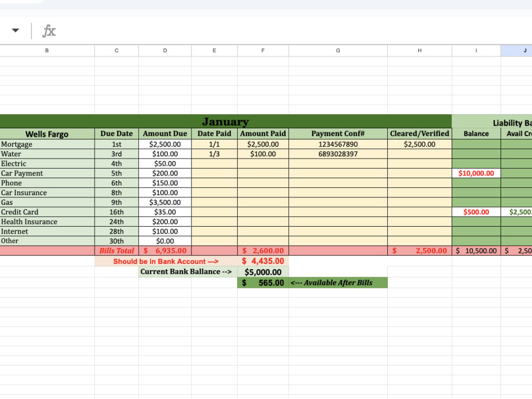The image size is (532, 399).
Task: Select Internet due date 28th
Action: (x=117, y=231)
